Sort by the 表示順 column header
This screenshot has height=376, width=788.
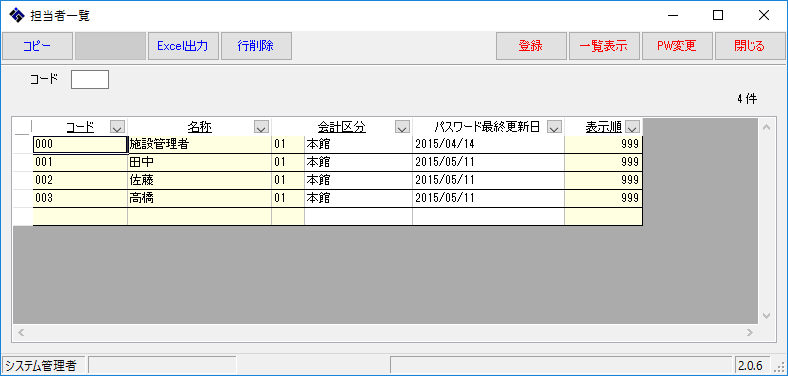(604, 127)
